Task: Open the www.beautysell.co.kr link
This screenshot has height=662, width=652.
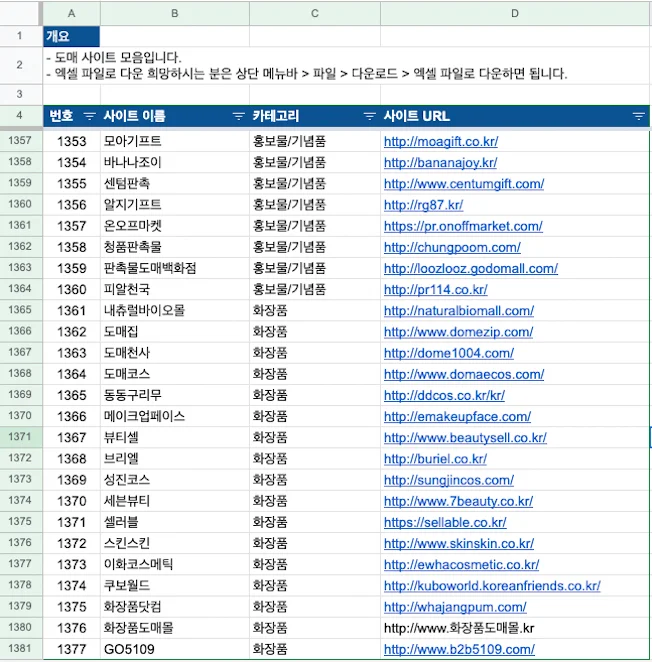Action: [465, 438]
